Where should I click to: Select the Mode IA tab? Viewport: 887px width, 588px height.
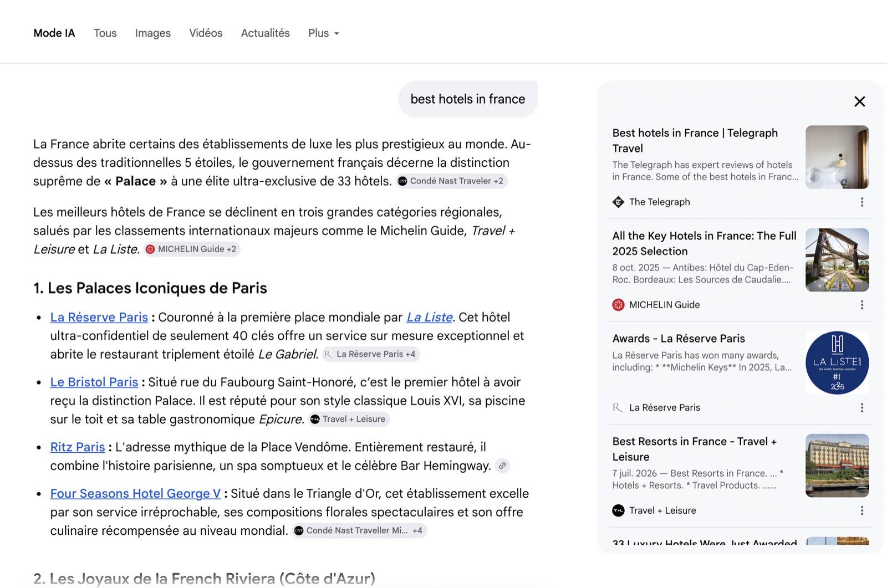(x=54, y=33)
